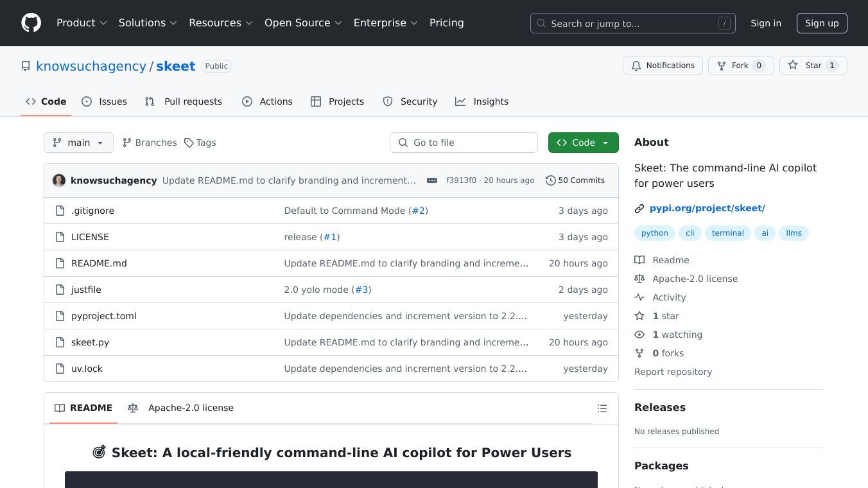Open the Pull requests tab
This screenshot has height=488, width=868.
(184, 101)
